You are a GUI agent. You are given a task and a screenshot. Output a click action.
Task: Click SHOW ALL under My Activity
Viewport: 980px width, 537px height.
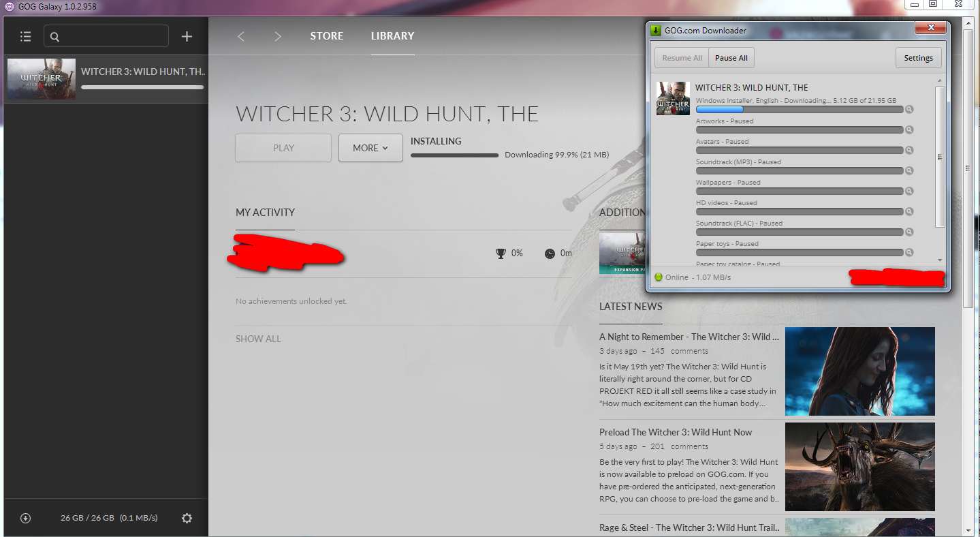click(258, 339)
